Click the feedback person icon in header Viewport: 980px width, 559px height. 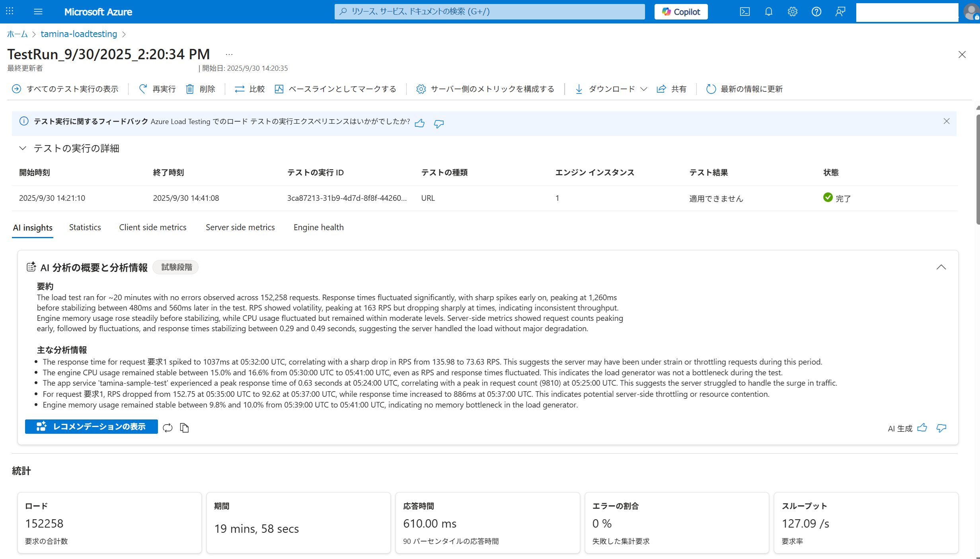(840, 12)
